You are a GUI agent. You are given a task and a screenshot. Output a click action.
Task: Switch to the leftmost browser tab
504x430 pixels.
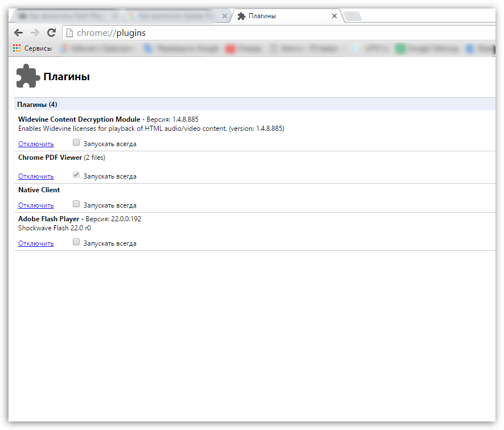point(63,16)
